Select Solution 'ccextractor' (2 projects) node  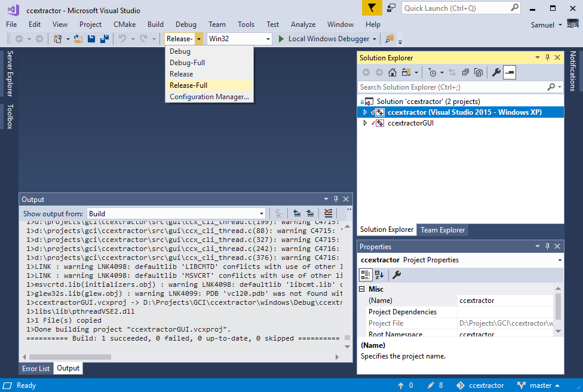428,102
